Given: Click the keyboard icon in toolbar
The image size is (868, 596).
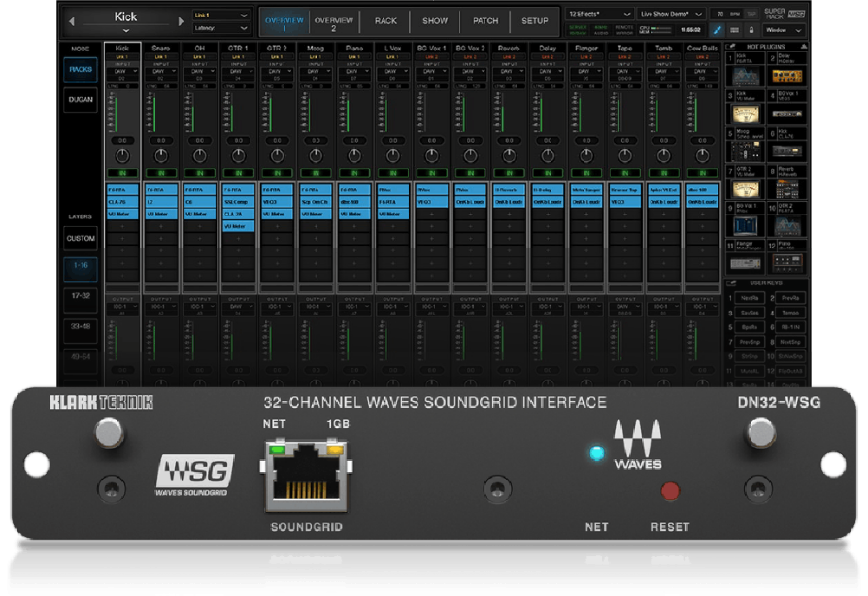Looking at the screenshot, I should coord(735,30).
